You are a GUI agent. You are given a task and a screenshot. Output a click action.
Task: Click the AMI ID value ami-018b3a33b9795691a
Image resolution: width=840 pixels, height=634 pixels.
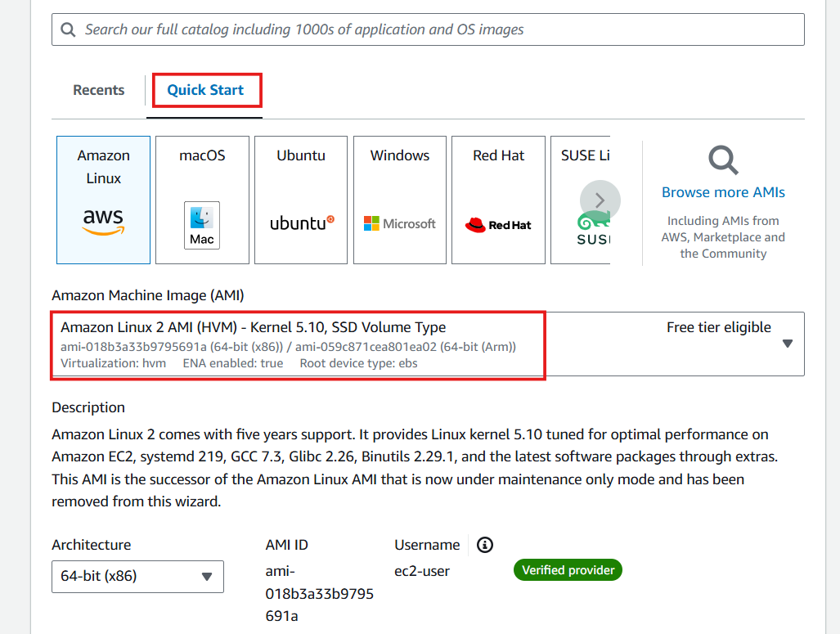[x=319, y=594]
